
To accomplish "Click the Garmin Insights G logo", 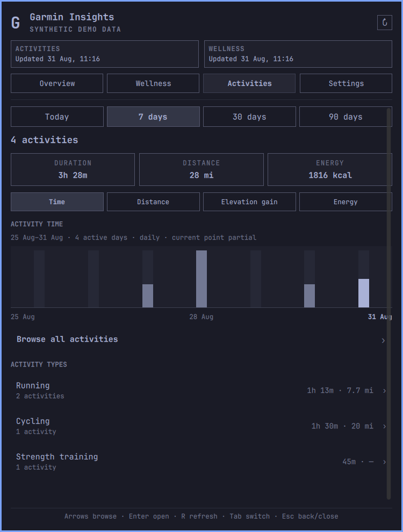I will click(x=16, y=23).
